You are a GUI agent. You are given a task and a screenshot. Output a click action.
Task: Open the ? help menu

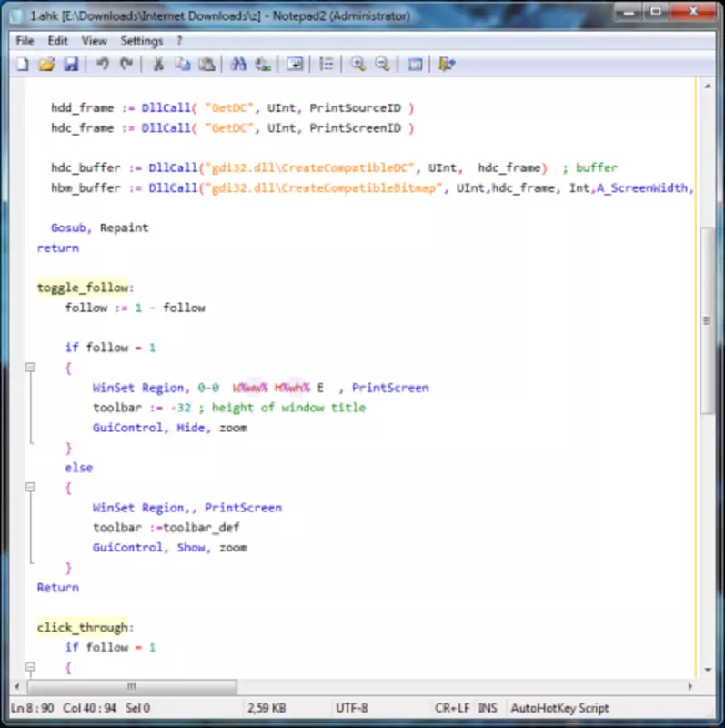pos(179,41)
